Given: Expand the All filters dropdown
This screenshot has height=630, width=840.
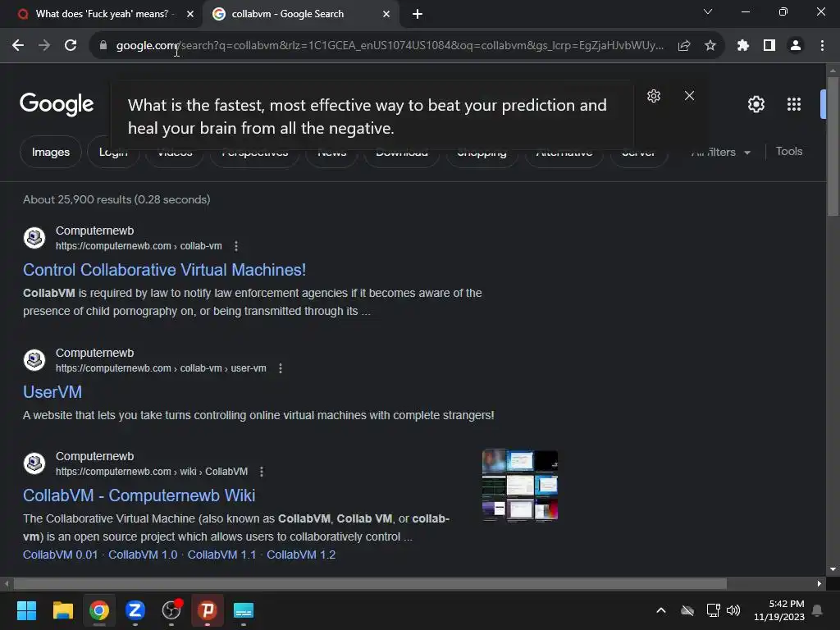Looking at the screenshot, I should coord(721,152).
